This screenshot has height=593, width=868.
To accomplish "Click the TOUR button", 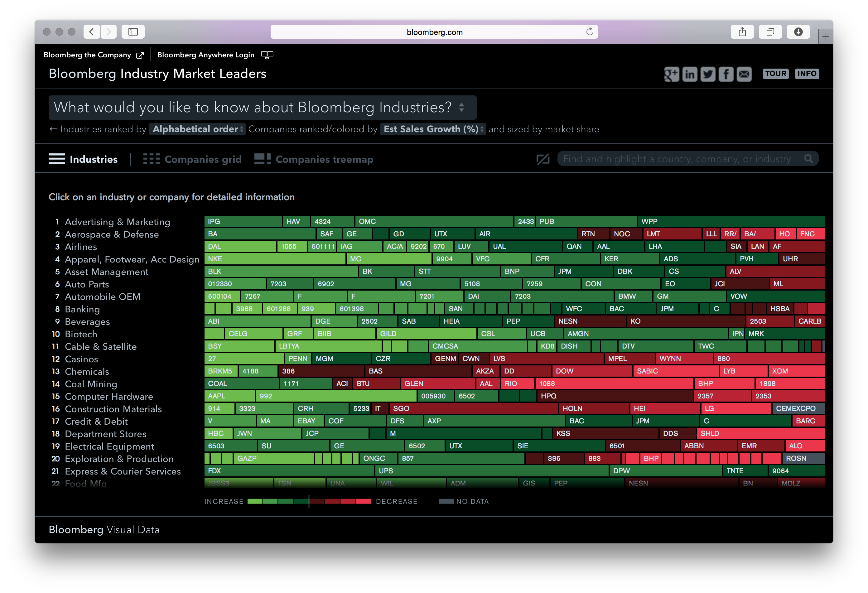I will coord(775,74).
